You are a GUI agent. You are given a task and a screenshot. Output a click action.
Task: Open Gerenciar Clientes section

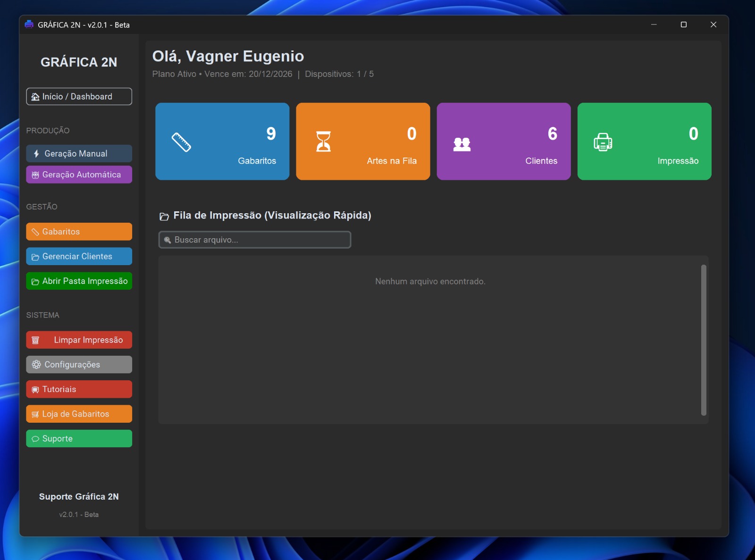79,257
